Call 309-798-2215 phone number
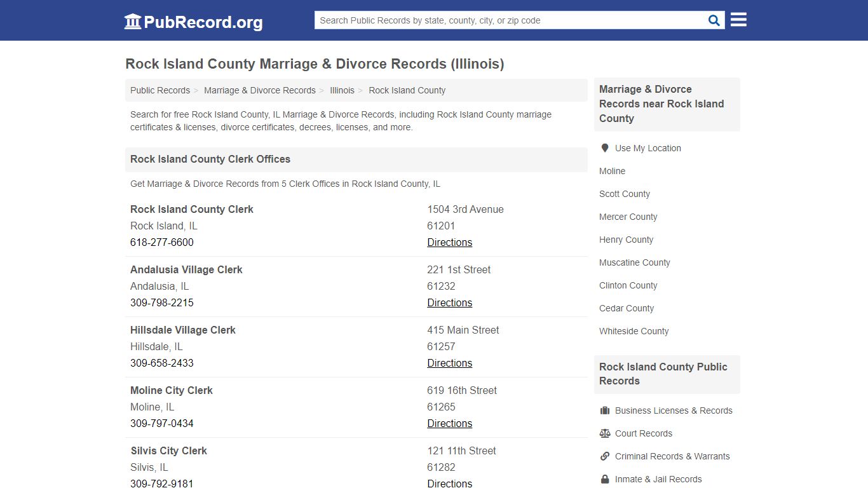This screenshot has height=488, width=868. tap(162, 302)
